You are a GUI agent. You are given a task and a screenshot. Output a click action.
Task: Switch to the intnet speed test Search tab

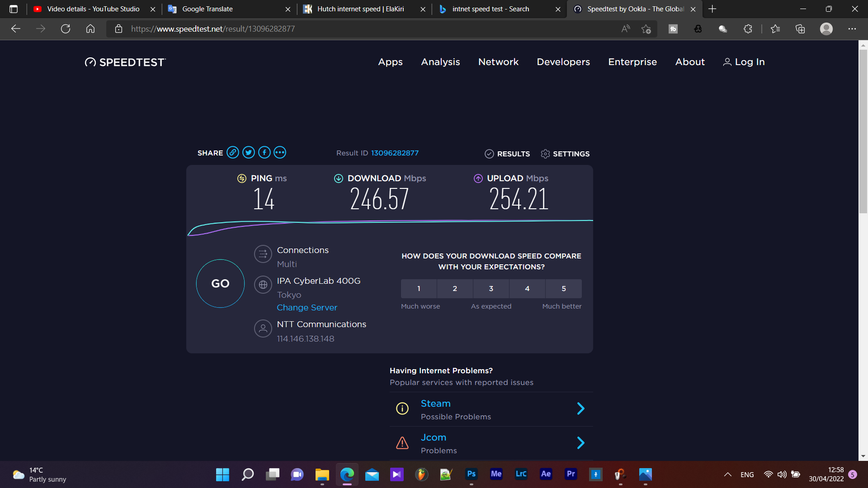[499, 9]
